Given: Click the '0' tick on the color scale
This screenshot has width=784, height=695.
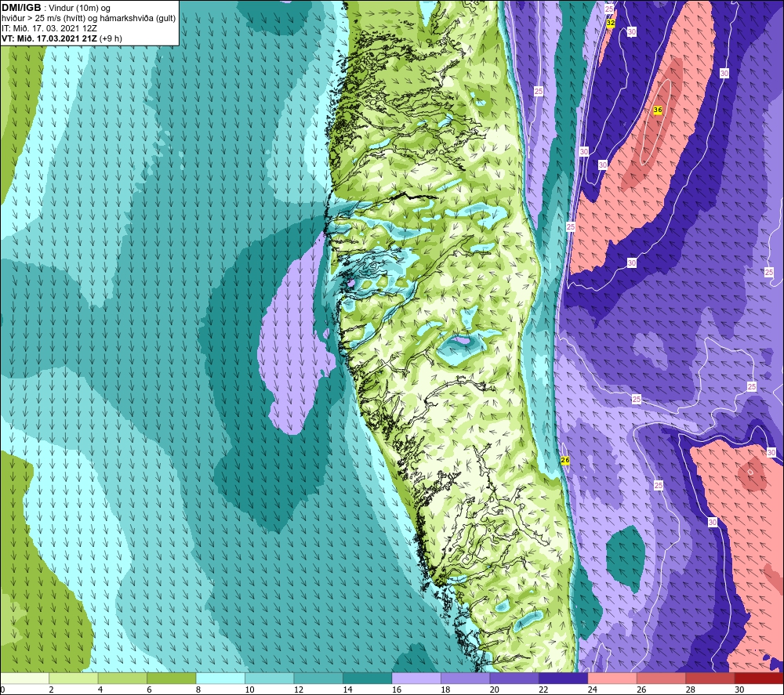Looking at the screenshot, I should [2, 690].
